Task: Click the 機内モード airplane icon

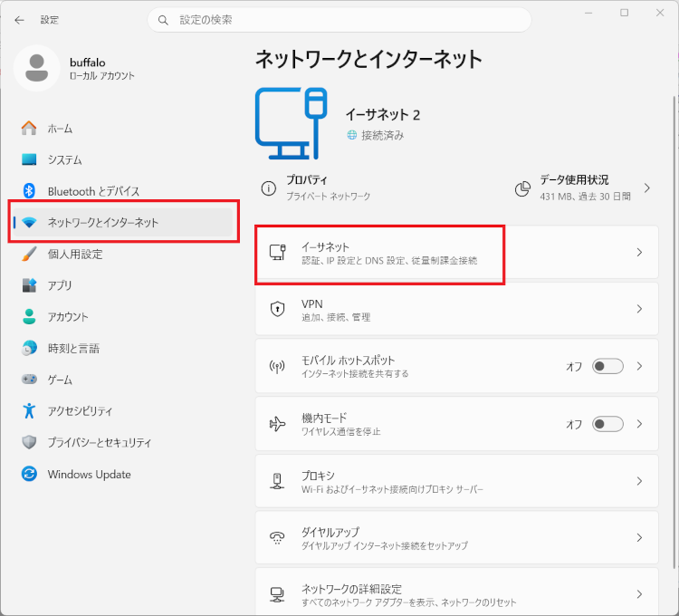Action: tap(277, 424)
